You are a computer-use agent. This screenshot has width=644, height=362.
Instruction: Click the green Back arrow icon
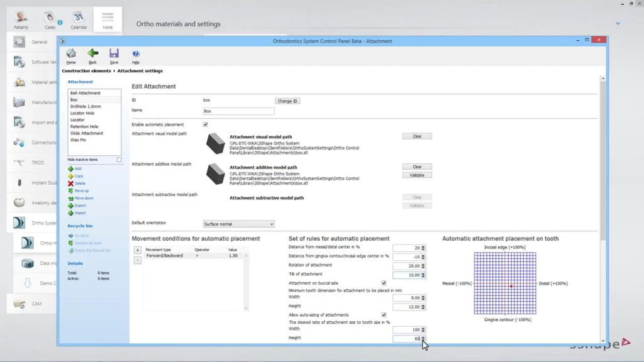coord(92,54)
